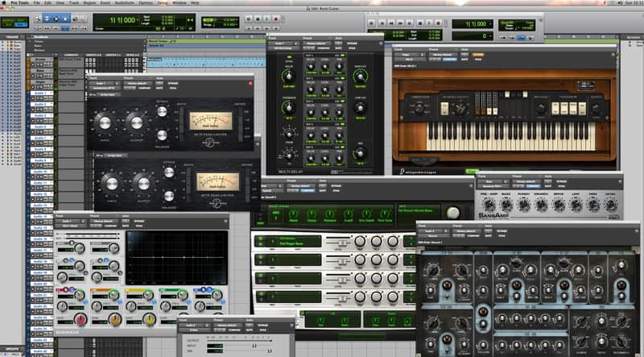Click the DRIVE knob on SansAmp plug-in
Screen dimensions: 644x357
pos(558,205)
